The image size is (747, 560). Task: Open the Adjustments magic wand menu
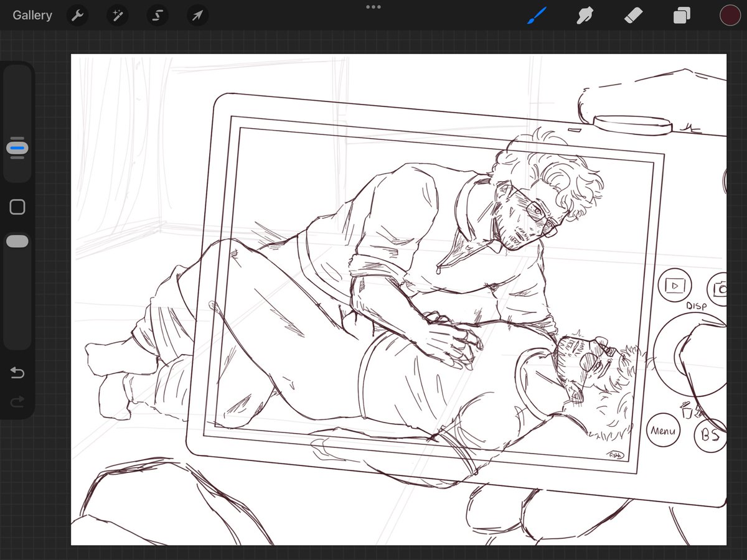tap(117, 16)
